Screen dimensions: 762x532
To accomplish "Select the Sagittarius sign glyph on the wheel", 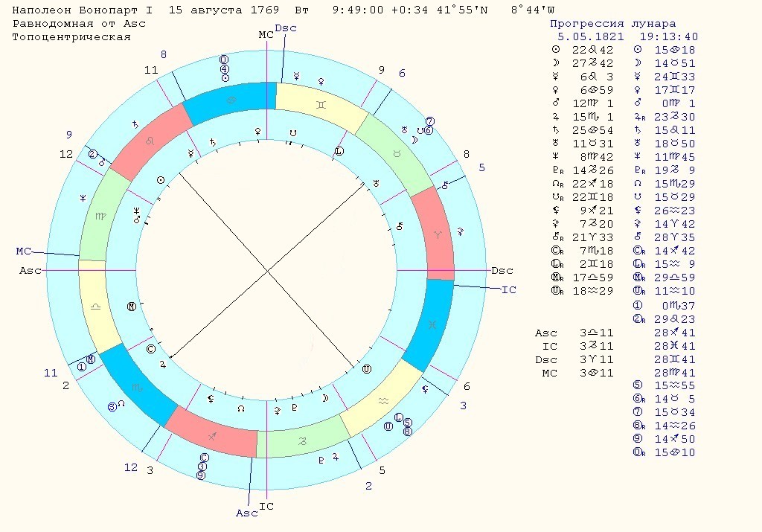I will point(212,436).
